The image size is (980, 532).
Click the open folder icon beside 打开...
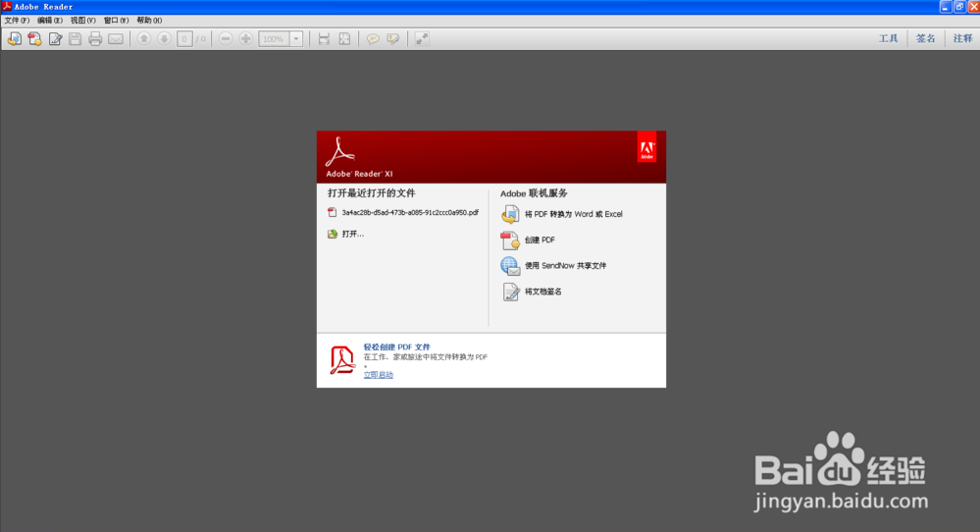[333, 234]
